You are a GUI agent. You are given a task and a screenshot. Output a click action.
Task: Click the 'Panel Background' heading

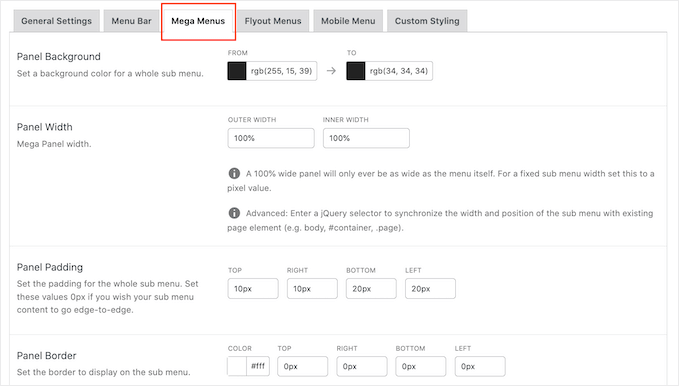coord(59,56)
